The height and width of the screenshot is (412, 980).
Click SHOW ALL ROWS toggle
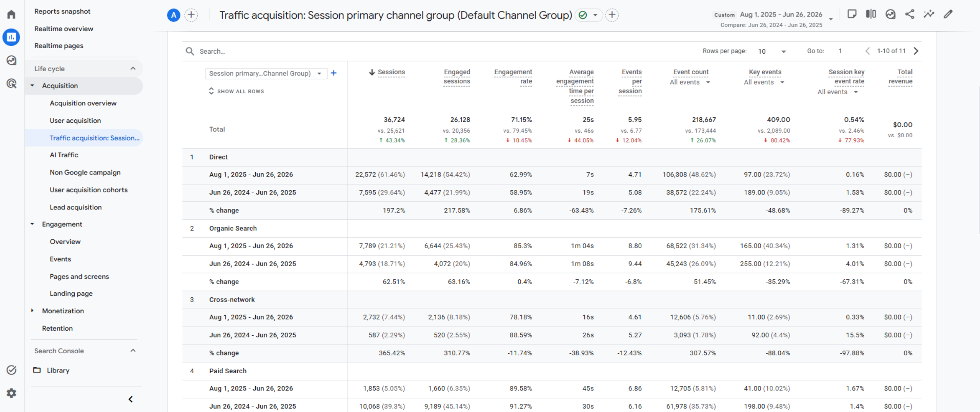(236, 91)
